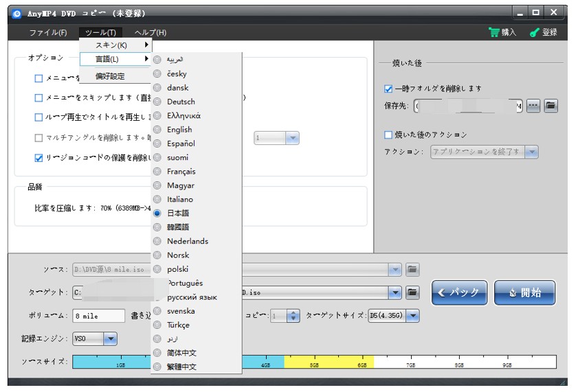This screenshot has height=392, width=578.
Task: Choose 偏好設定 from the tools menu
Action: pos(115,76)
